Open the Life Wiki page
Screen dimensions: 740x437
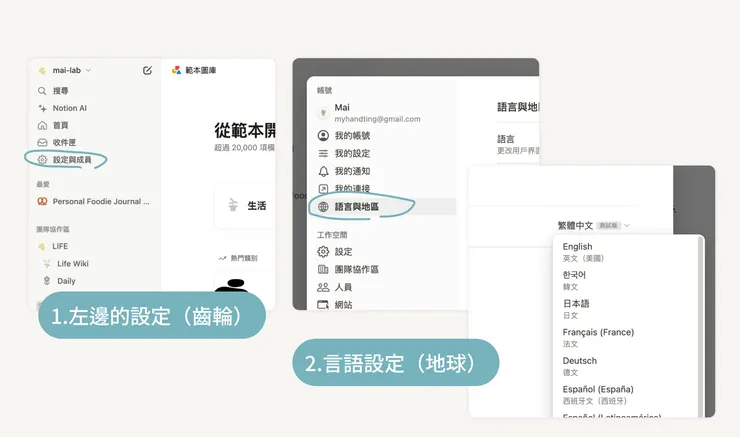point(73,263)
